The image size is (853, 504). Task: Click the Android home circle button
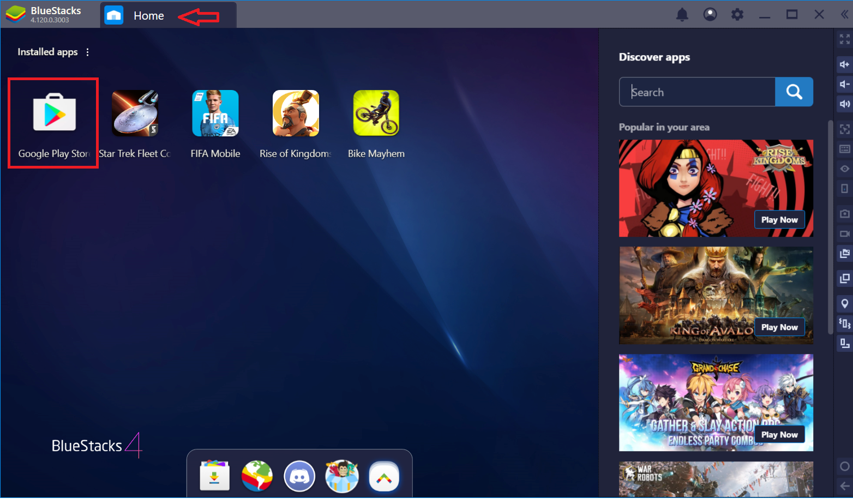tap(844, 466)
